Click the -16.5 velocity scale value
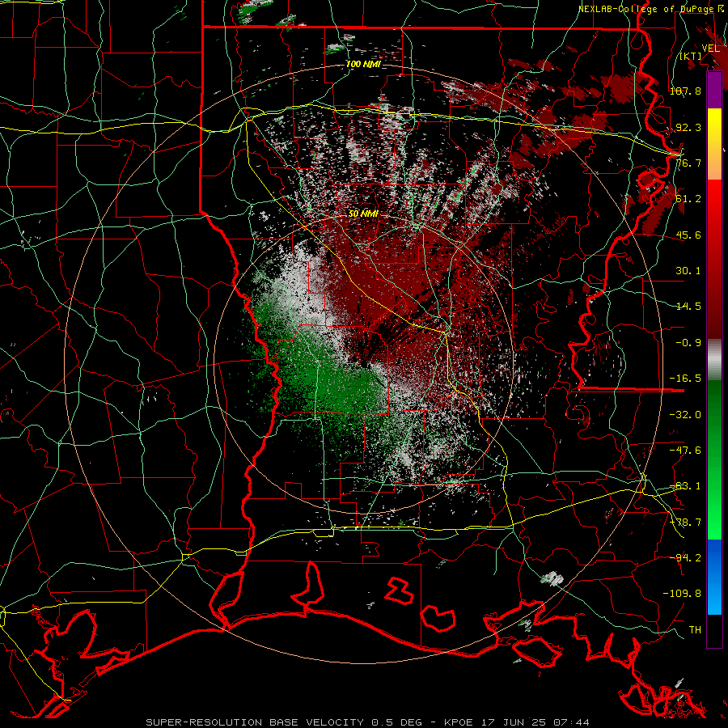 [x=685, y=379]
